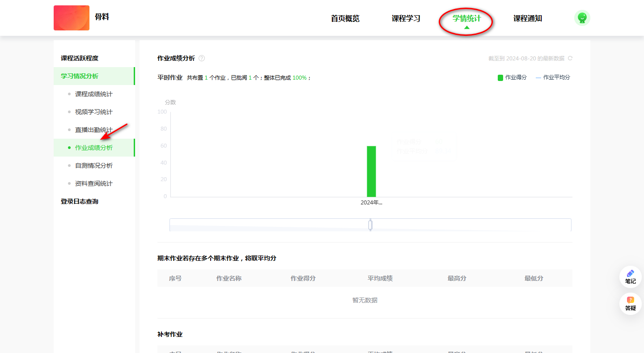Click the green score bar in chart

point(371,171)
